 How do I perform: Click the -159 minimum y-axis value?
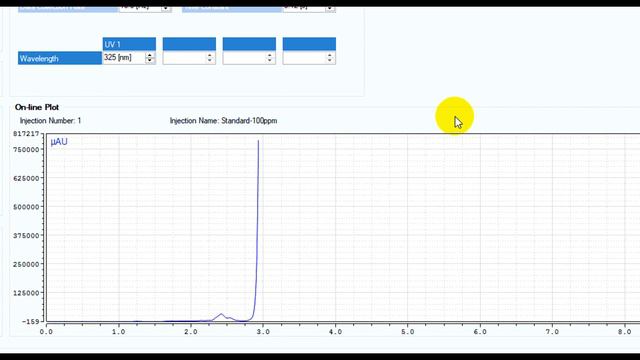(31, 322)
